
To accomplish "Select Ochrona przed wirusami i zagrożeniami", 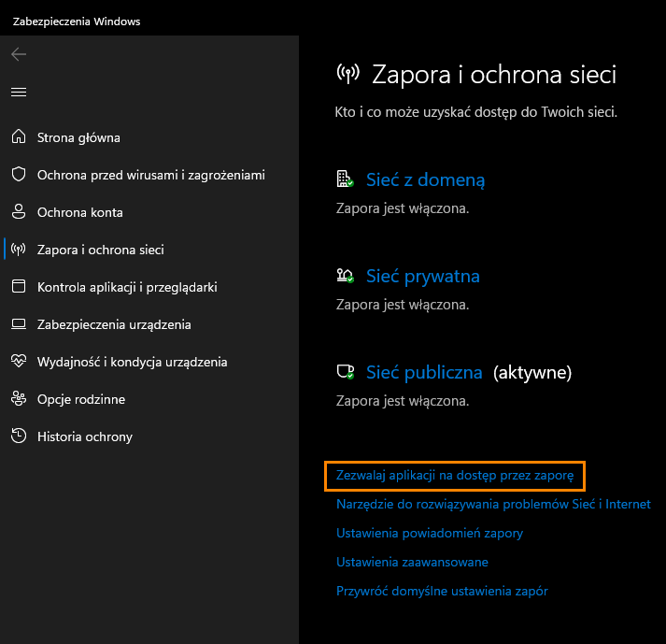I will pos(150,175).
